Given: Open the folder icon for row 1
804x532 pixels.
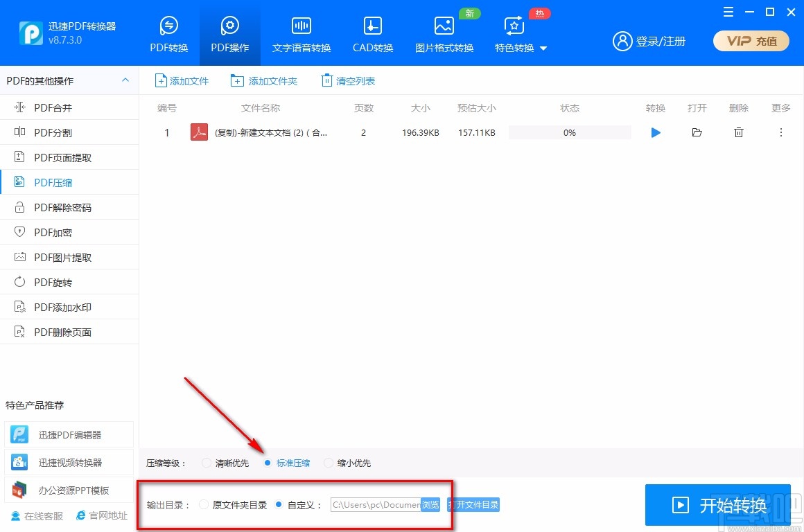Looking at the screenshot, I should (697, 133).
